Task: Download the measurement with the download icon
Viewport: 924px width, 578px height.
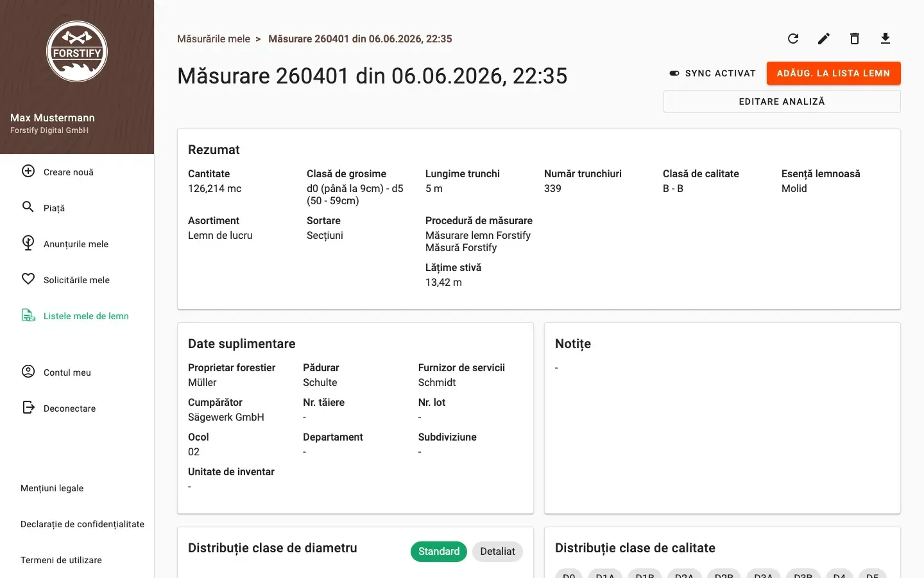Action: [x=886, y=39]
